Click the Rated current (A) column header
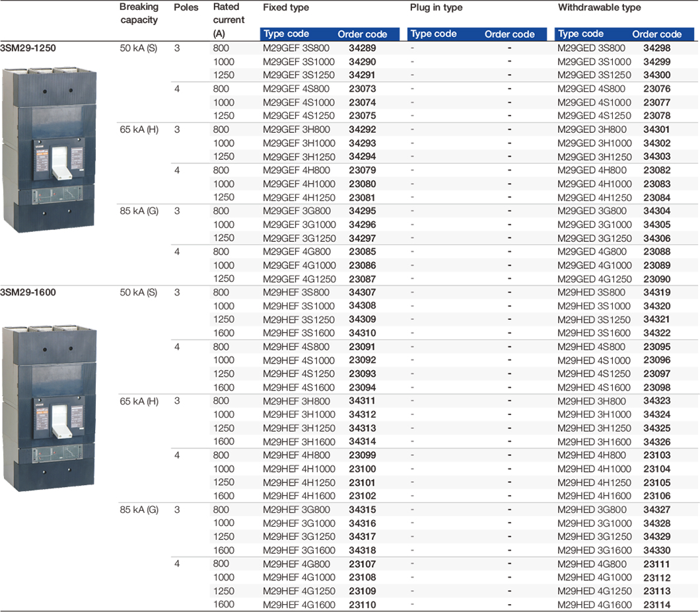Image resolution: width=700 pixels, height=612 pixels. 228,20
